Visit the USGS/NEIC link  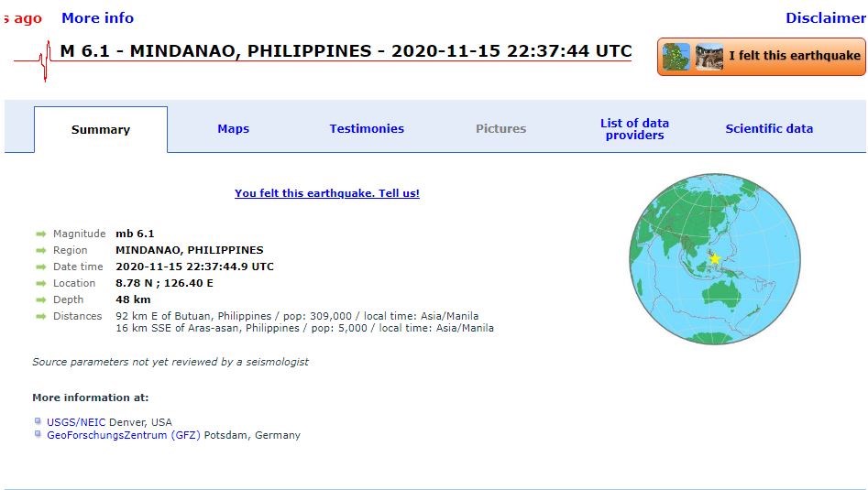click(x=76, y=422)
